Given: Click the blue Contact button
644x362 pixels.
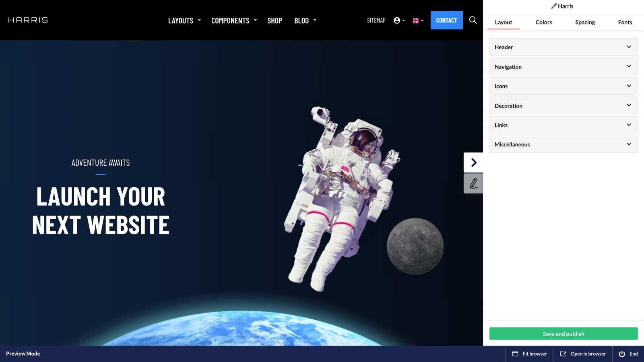Looking at the screenshot, I should (x=446, y=20).
